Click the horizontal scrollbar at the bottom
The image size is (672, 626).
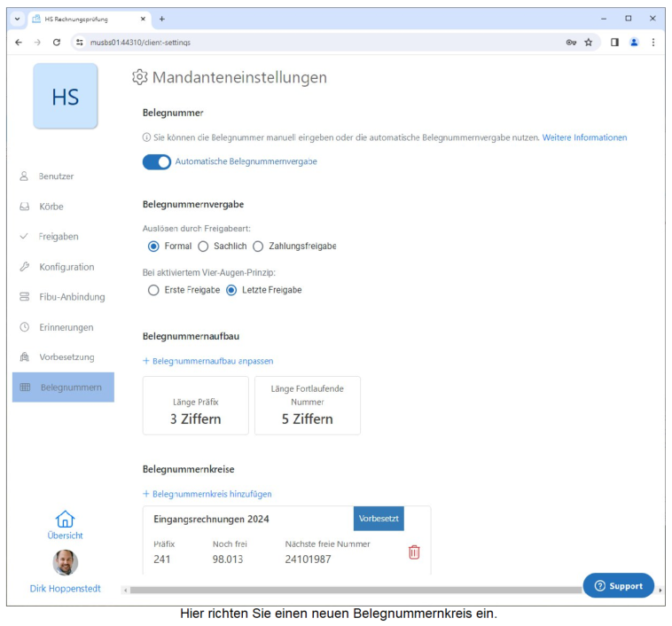355,590
